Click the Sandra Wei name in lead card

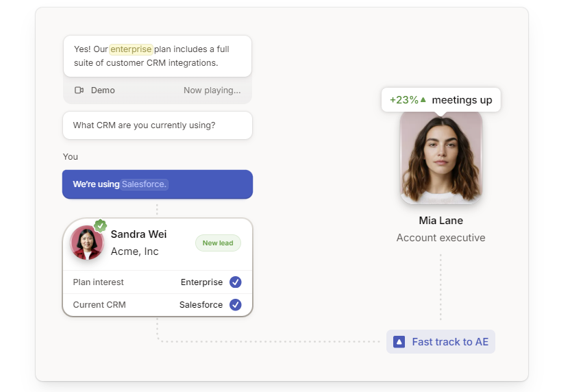tap(138, 234)
